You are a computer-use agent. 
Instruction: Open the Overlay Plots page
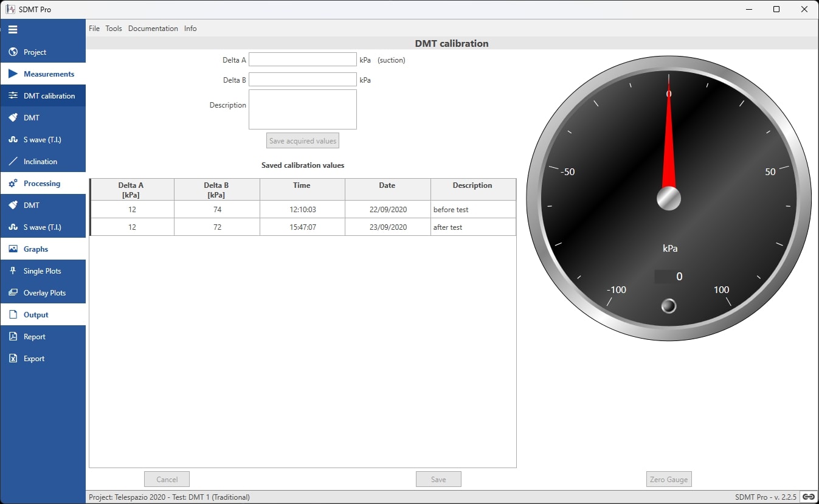point(43,293)
